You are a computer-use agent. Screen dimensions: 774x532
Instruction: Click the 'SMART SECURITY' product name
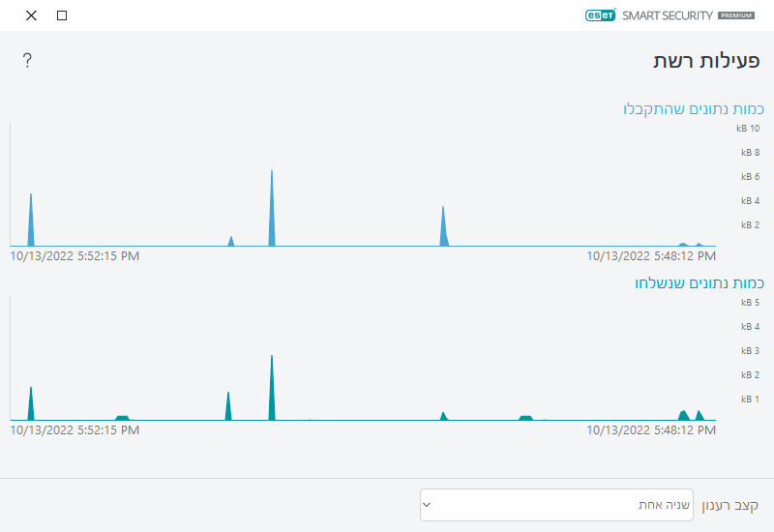[668, 15]
